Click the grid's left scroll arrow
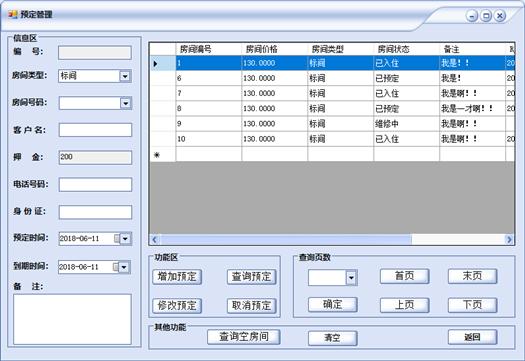525x361 pixels. pyautogui.click(x=154, y=239)
